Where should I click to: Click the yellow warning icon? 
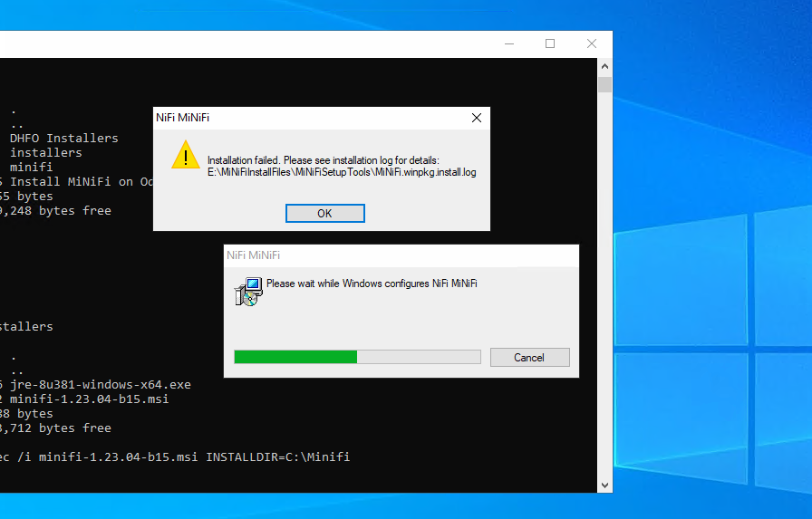tap(186, 155)
